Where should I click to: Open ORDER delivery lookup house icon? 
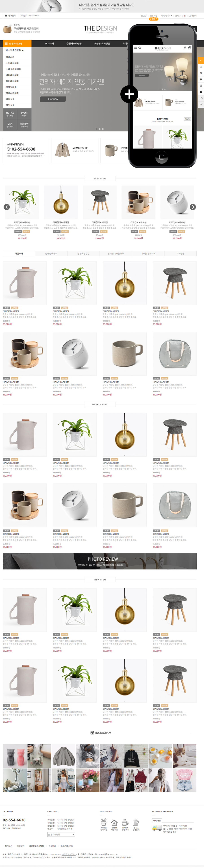[x=114, y=823]
